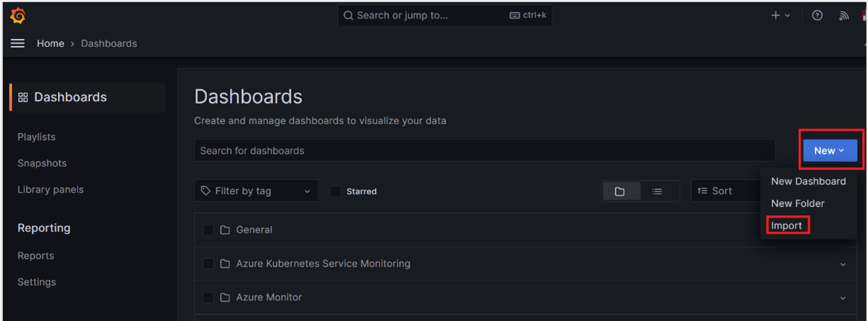Expand the Azure Kubernetes Service Monitoring folder
The height and width of the screenshot is (321, 868).
pyautogui.click(x=843, y=264)
